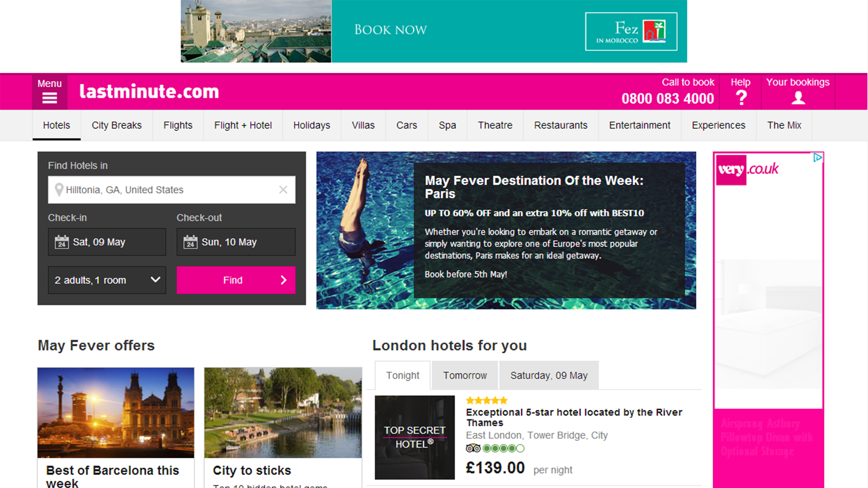The width and height of the screenshot is (868, 488).
Task: Select the Tonight hotels tab
Action: pos(403,375)
